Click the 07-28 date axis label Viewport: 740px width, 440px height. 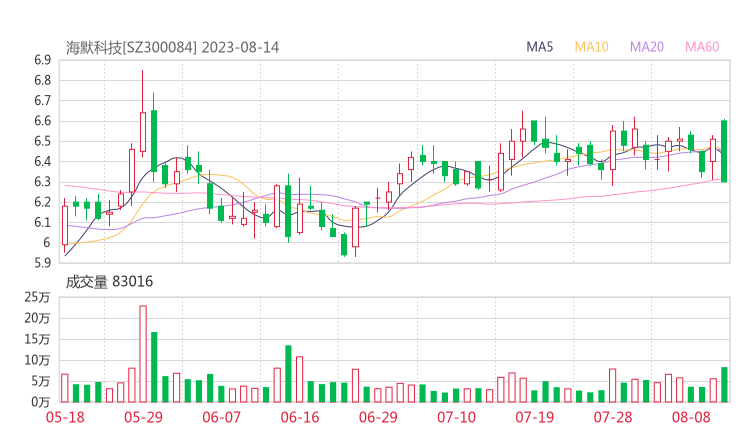[x=613, y=417]
